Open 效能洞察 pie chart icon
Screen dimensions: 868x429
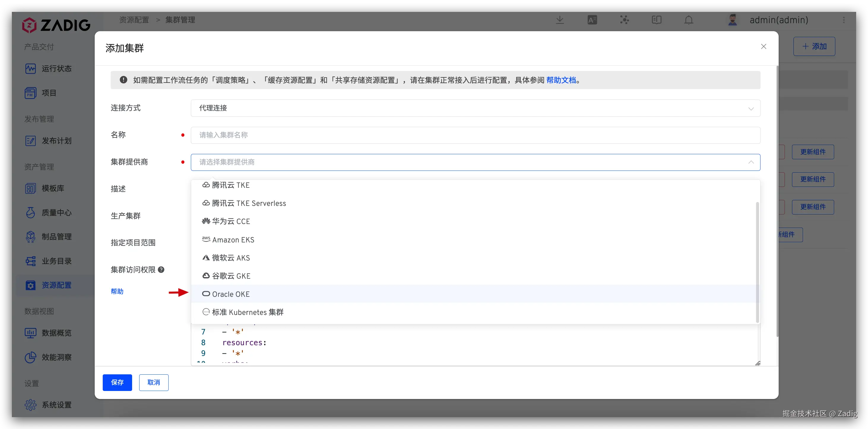pos(30,357)
